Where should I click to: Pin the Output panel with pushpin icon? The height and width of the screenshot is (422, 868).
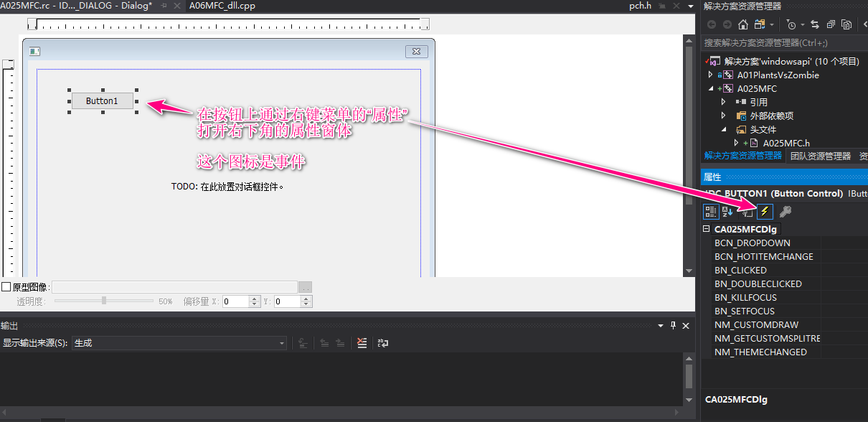click(673, 325)
